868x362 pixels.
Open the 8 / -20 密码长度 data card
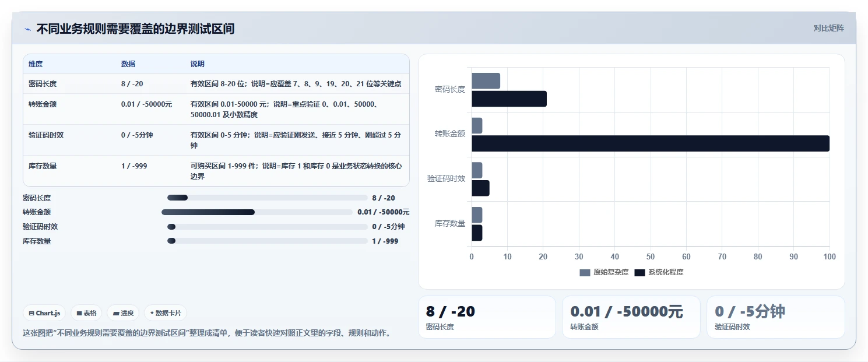(487, 317)
